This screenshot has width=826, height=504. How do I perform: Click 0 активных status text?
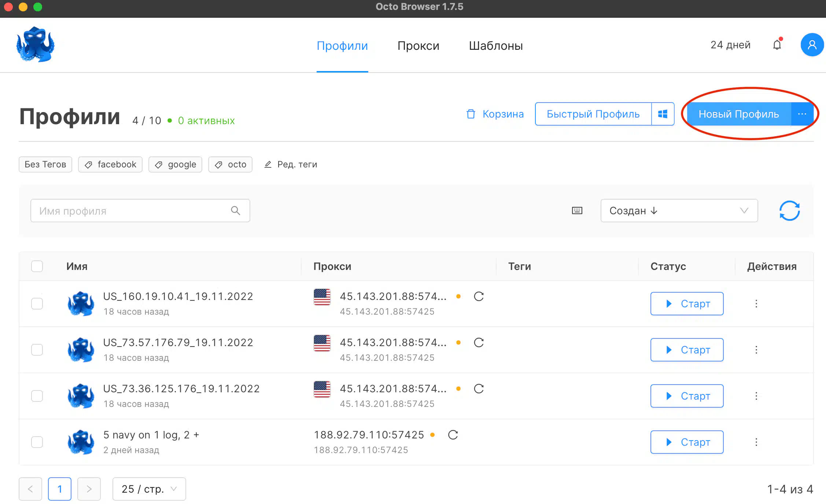coord(206,121)
